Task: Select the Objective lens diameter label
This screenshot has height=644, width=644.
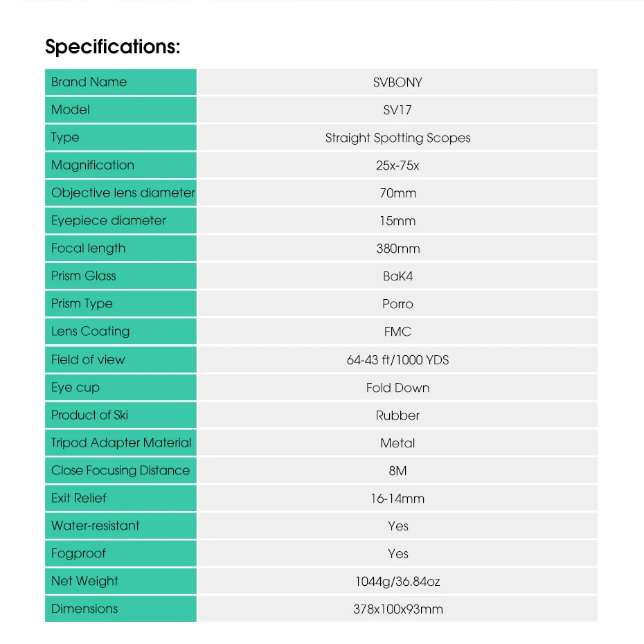Action: tap(123, 193)
